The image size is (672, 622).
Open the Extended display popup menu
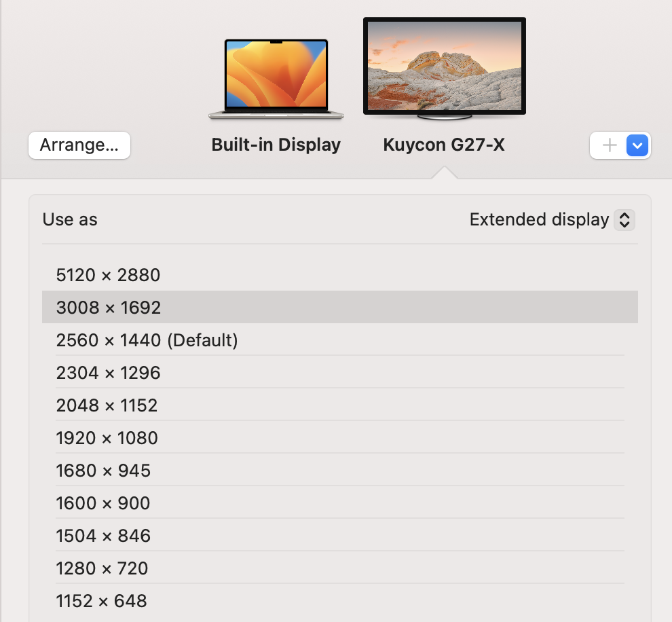[x=552, y=220]
